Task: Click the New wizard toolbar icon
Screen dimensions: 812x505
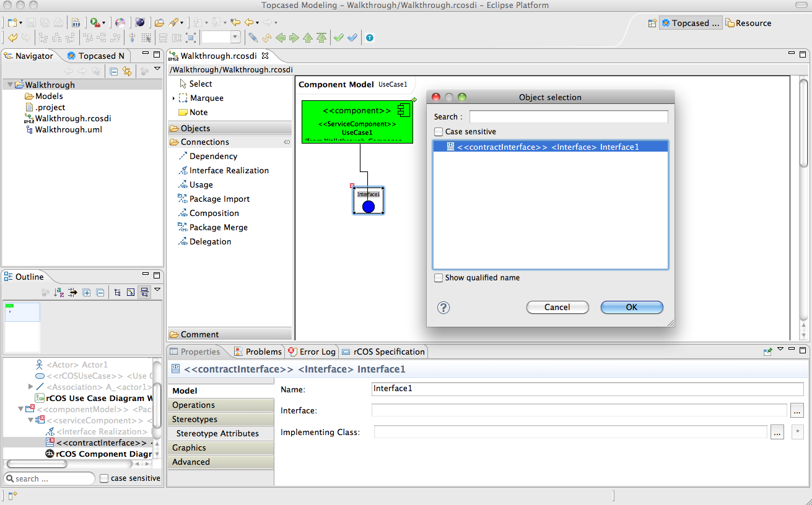Action: coord(11,23)
